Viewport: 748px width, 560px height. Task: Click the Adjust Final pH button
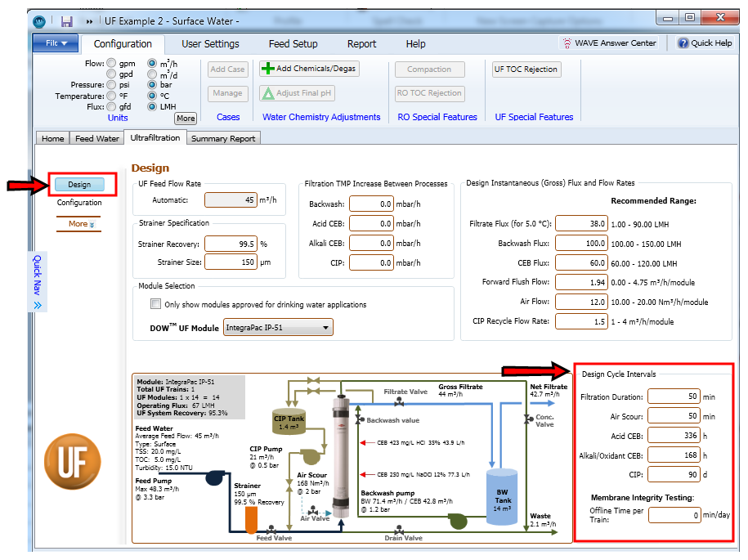click(298, 93)
